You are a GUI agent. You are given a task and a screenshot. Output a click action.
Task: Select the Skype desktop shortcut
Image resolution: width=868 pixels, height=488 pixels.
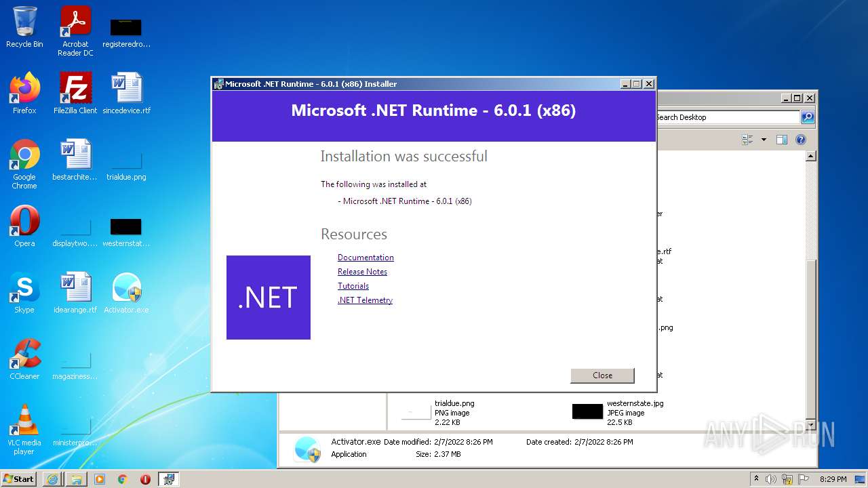(24, 293)
